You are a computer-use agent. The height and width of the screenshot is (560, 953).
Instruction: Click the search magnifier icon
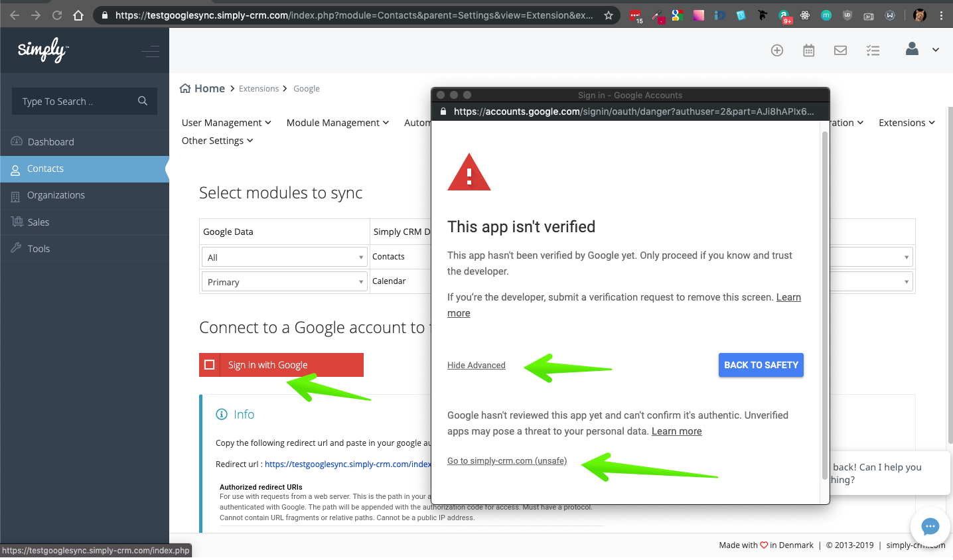click(143, 101)
